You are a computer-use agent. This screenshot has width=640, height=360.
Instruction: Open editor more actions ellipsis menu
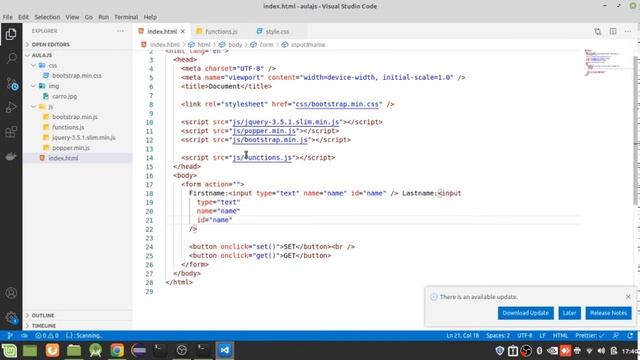[x=628, y=31]
